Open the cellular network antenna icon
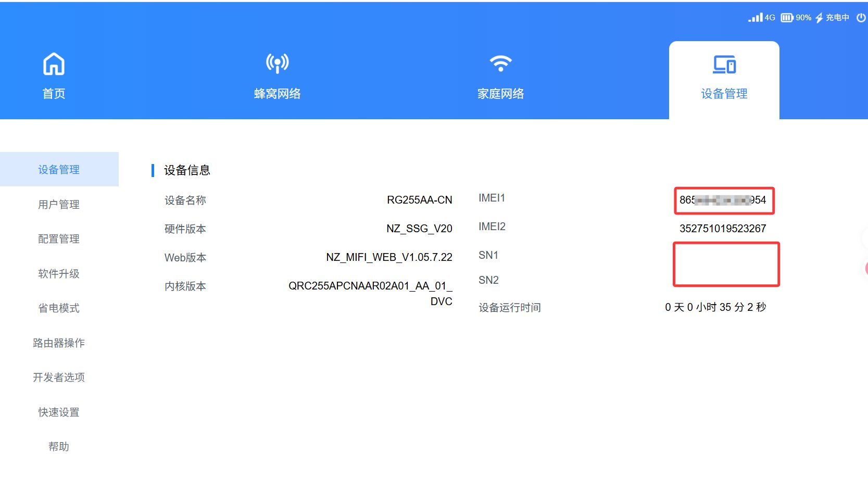 click(277, 64)
